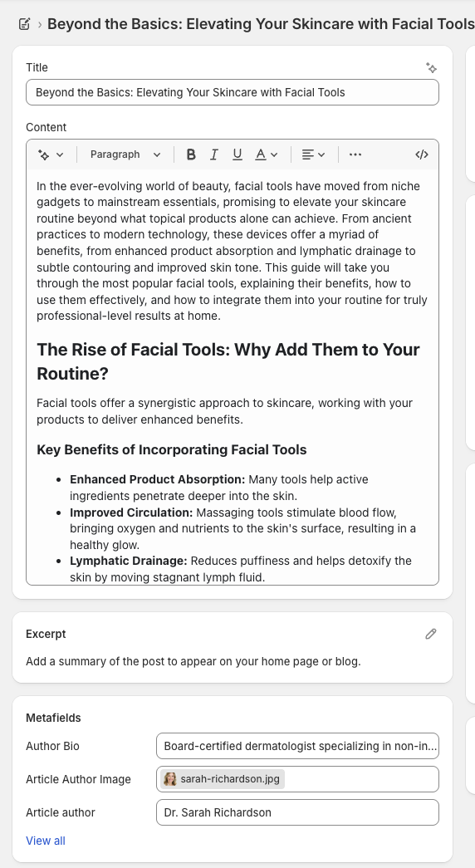This screenshot has height=868, width=475.
Task: Click the 'Enhanced Product Absorption:' bullet text
Action: [157, 479]
